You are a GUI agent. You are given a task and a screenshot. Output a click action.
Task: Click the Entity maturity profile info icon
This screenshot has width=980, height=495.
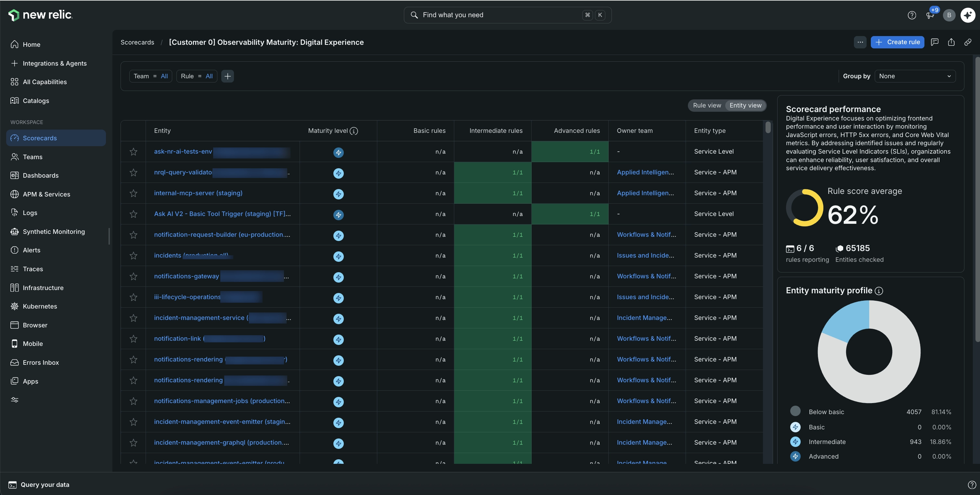[x=879, y=291]
